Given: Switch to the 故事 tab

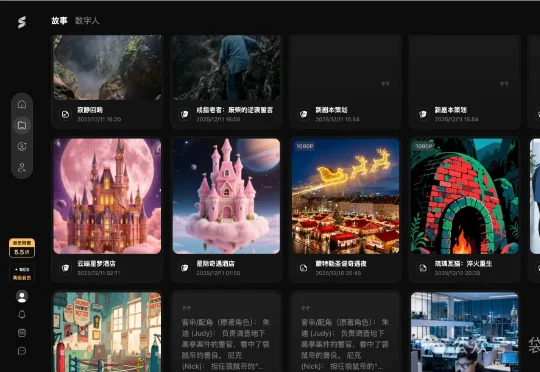Looking at the screenshot, I should coord(59,21).
